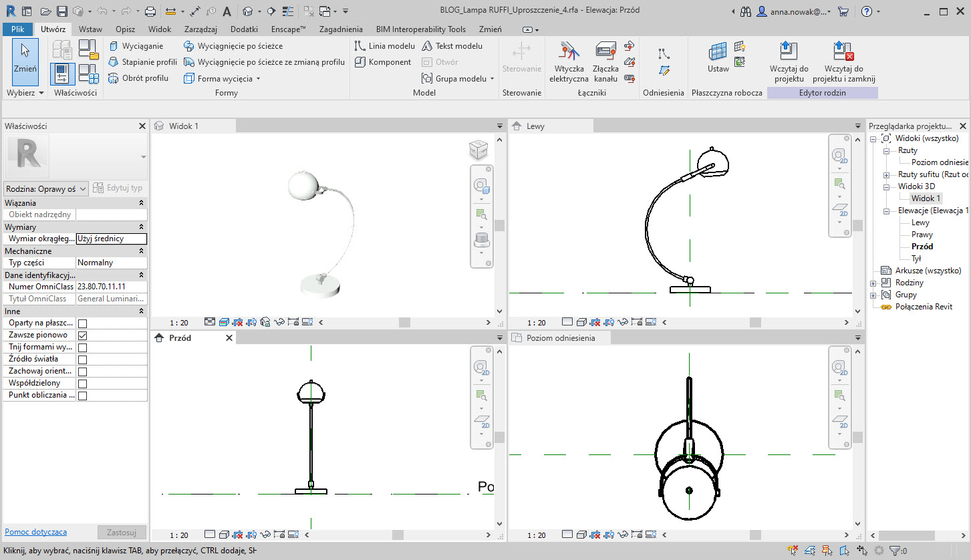This screenshot has width=971, height=560.
Task: Uncheck the Zawsze pionowo checkbox
Action: tap(83, 335)
